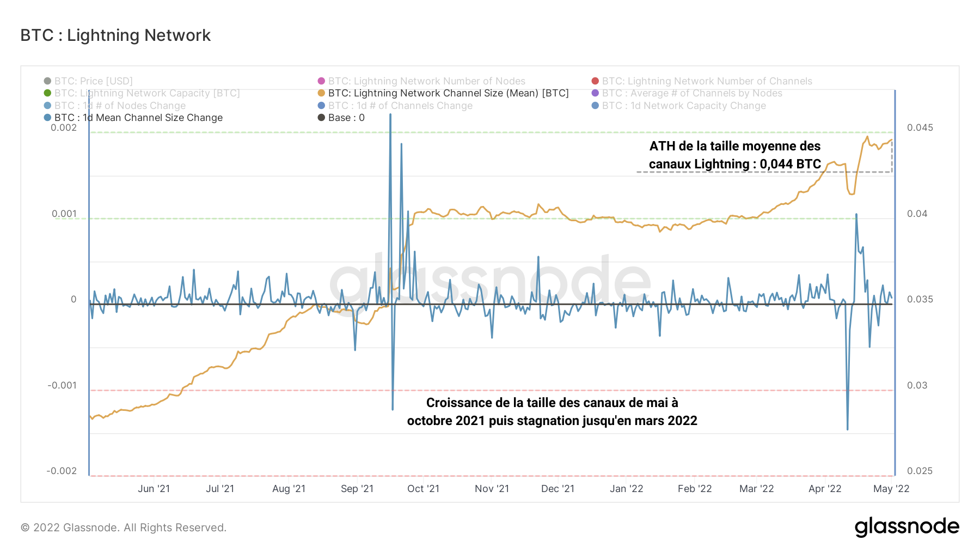Click the dark dot beside Base : 0
Screen dimensions: 980x552
click(321, 118)
